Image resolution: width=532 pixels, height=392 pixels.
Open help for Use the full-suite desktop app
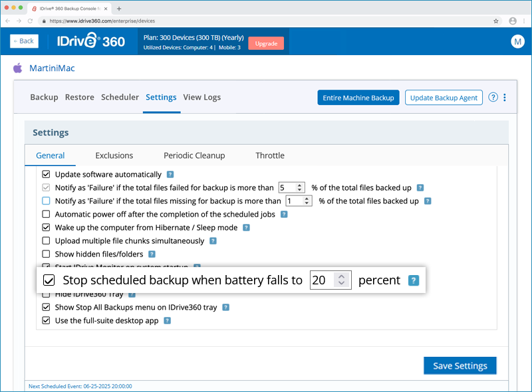point(168,321)
